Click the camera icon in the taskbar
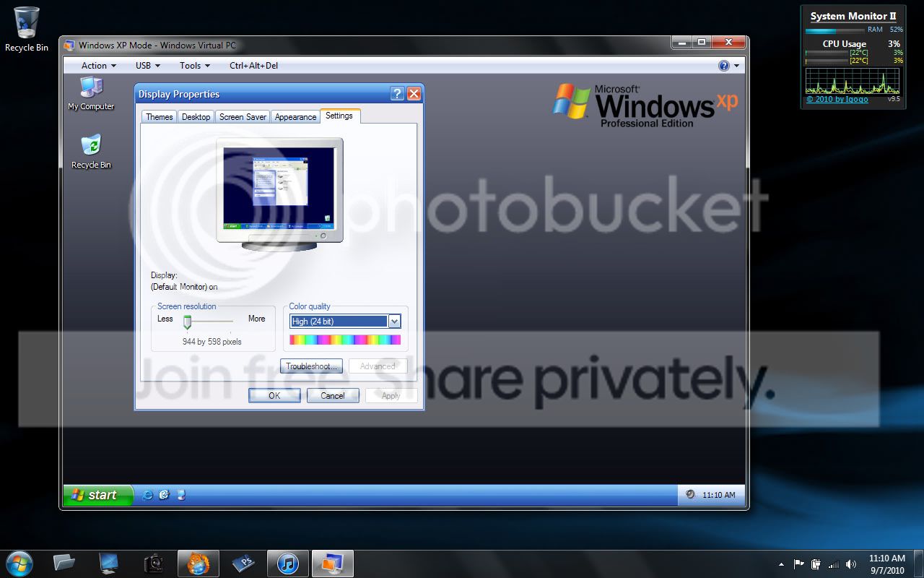924x578 pixels. [153, 563]
